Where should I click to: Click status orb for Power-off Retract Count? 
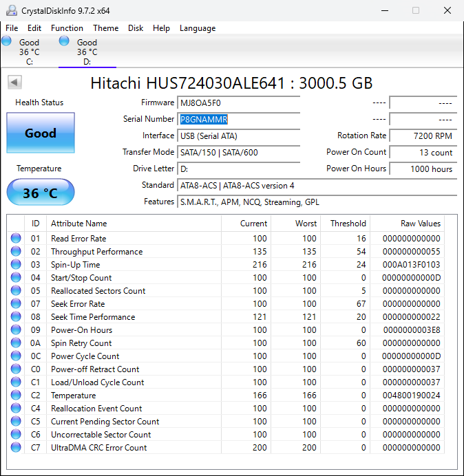[x=16, y=369]
